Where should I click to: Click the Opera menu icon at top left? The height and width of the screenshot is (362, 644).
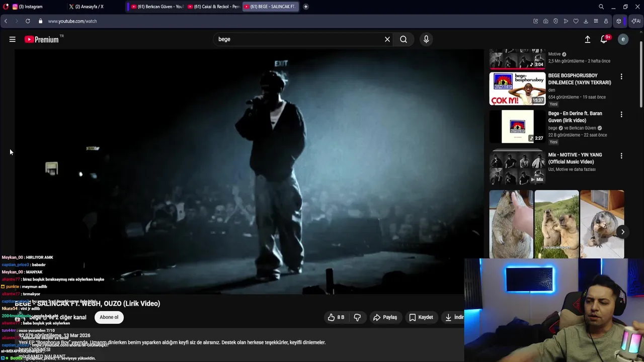click(6, 7)
